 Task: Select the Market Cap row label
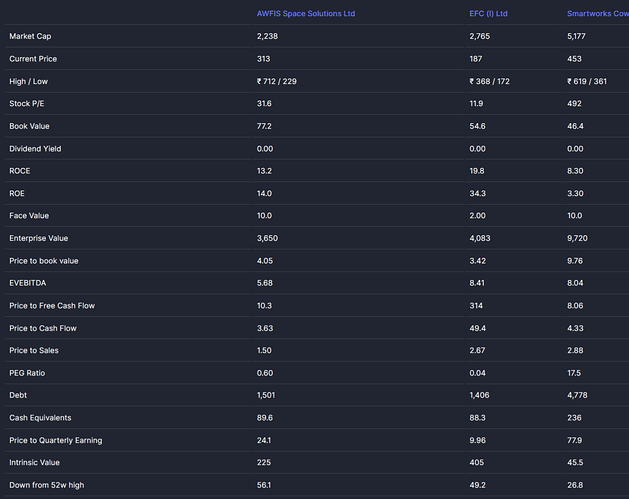click(30, 36)
